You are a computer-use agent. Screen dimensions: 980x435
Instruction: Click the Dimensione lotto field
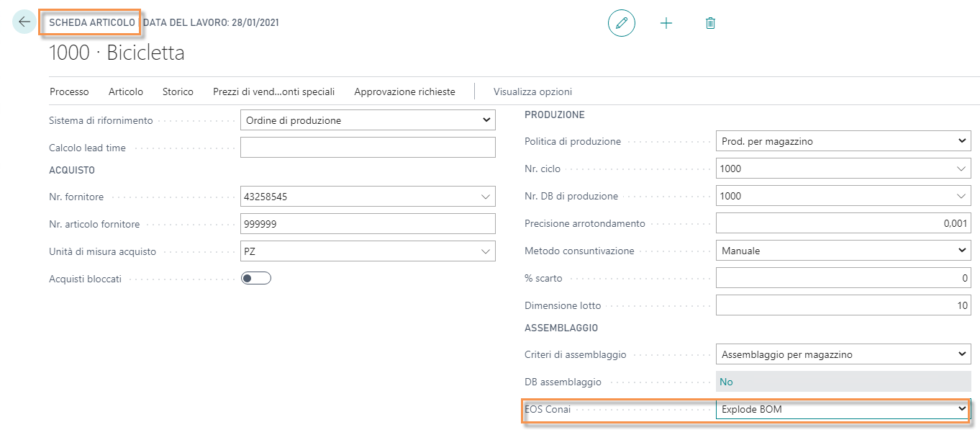pos(843,305)
